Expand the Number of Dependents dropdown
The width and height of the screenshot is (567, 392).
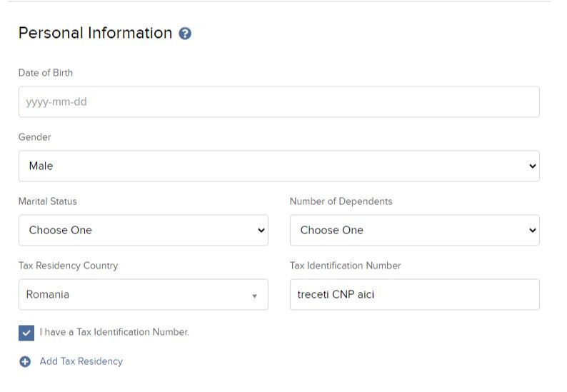pyautogui.click(x=415, y=231)
